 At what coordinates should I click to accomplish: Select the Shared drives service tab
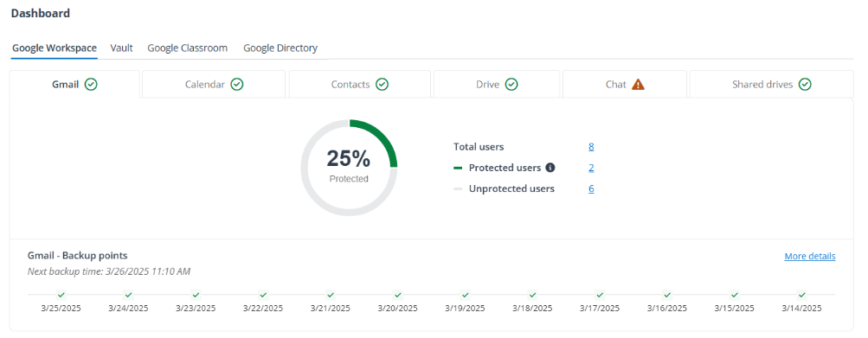772,85
